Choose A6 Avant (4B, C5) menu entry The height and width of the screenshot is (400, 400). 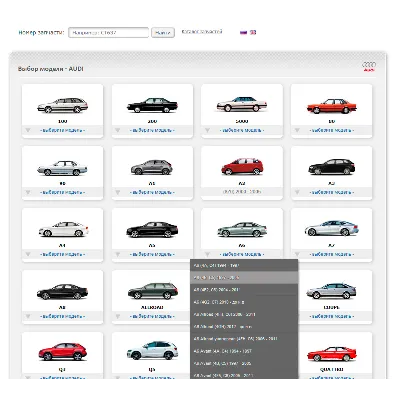click(244, 363)
